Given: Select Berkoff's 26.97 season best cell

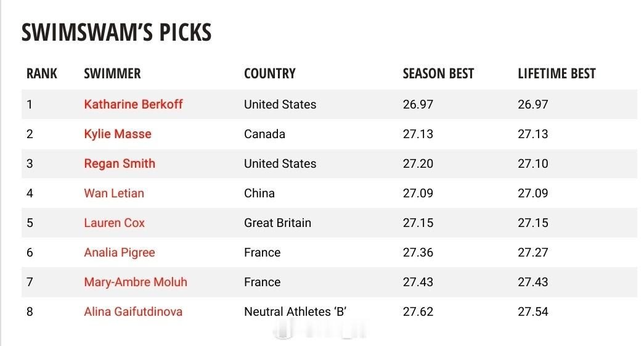Looking at the screenshot, I should (418, 104).
